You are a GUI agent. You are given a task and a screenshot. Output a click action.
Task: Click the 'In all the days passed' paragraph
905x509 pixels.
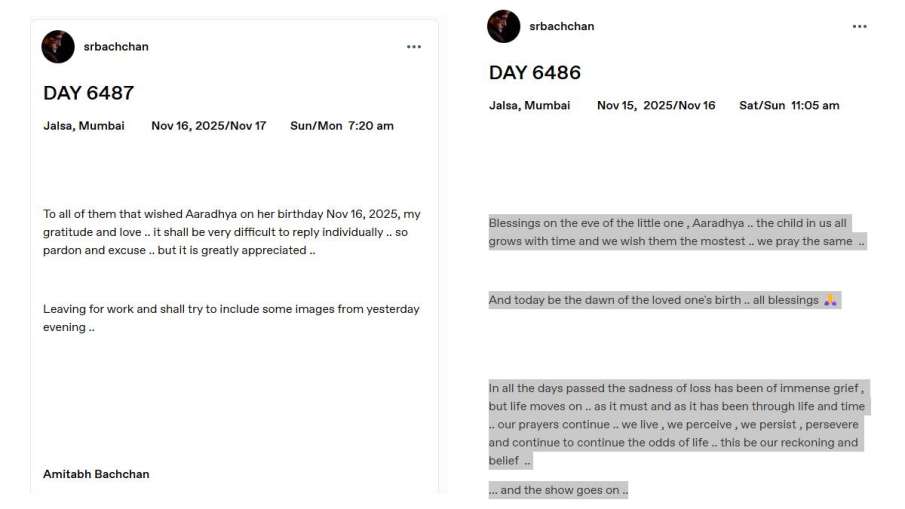[677, 424]
